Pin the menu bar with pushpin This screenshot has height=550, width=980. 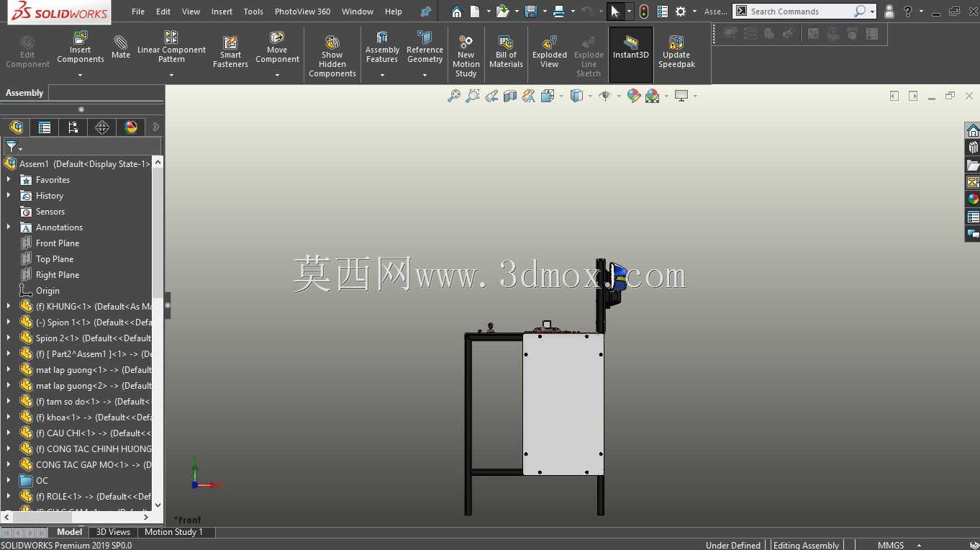(426, 12)
